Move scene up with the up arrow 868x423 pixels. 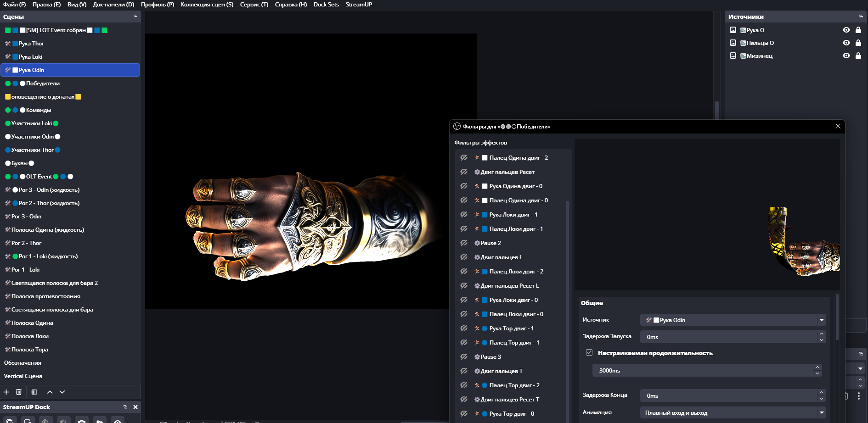point(50,392)
